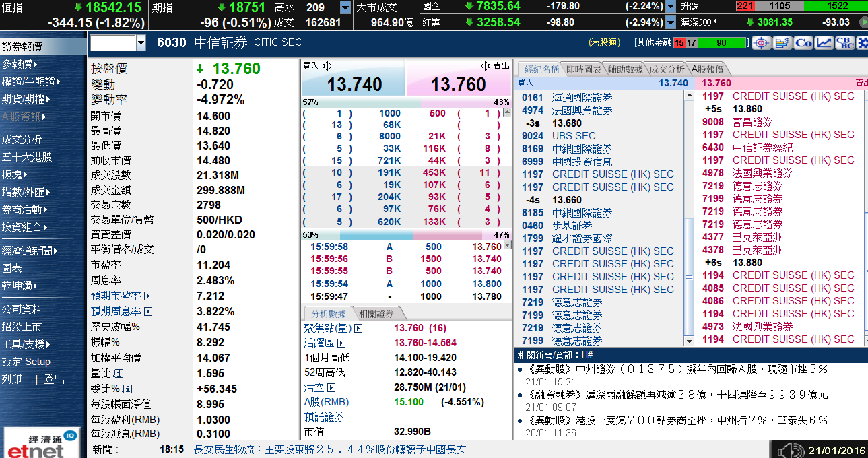868x458 pixels.
Task: Expand the 投資組合 sidebar menu
Action: (24, 227)
